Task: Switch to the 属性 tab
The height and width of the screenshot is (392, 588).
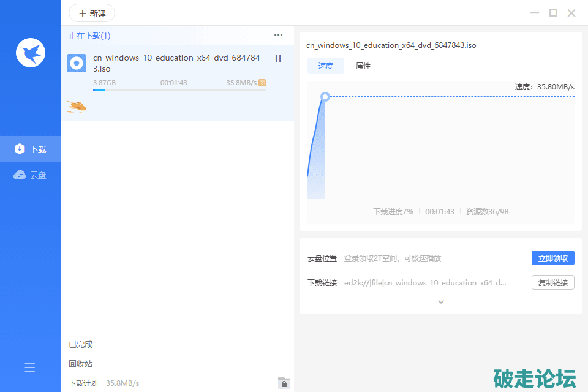Action: coord(363,66)
